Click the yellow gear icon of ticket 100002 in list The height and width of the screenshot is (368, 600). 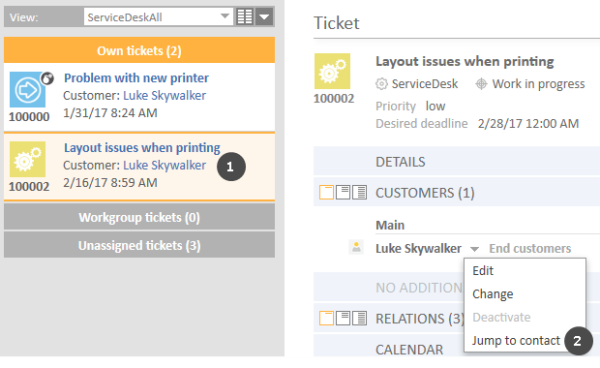coord(28,160)
